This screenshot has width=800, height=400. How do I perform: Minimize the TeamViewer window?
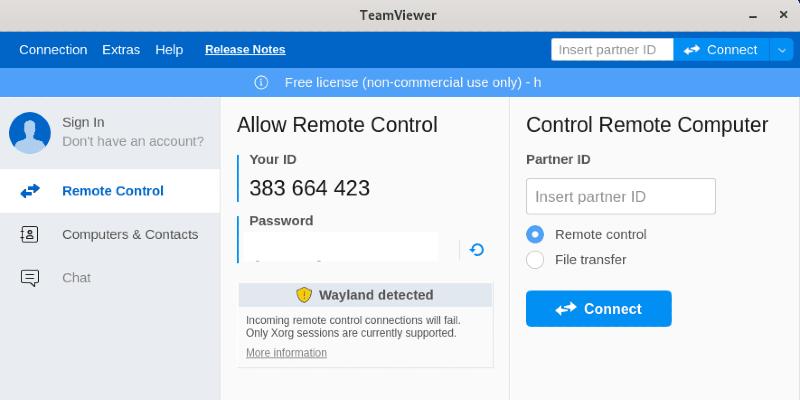coord(752,15)
